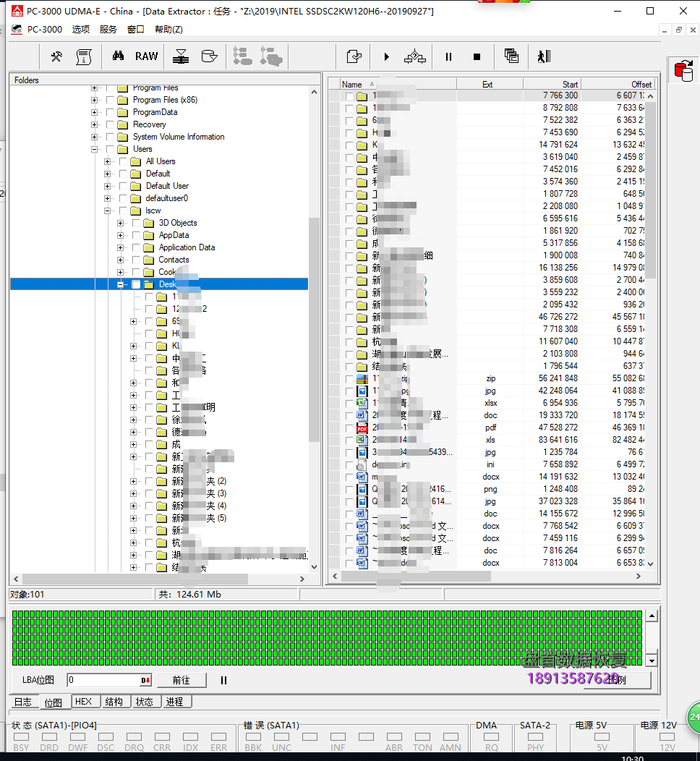Click the task refresh document icon

[x=354, y=56]
